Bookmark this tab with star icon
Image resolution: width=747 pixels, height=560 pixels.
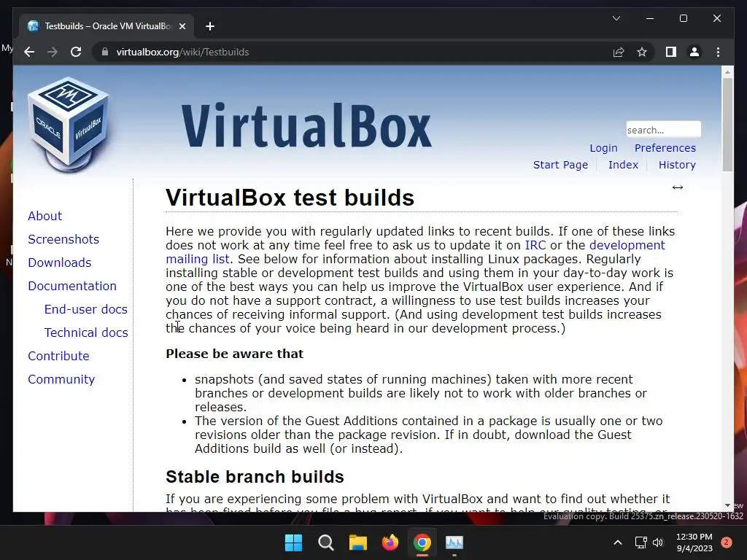click(642, 52)
